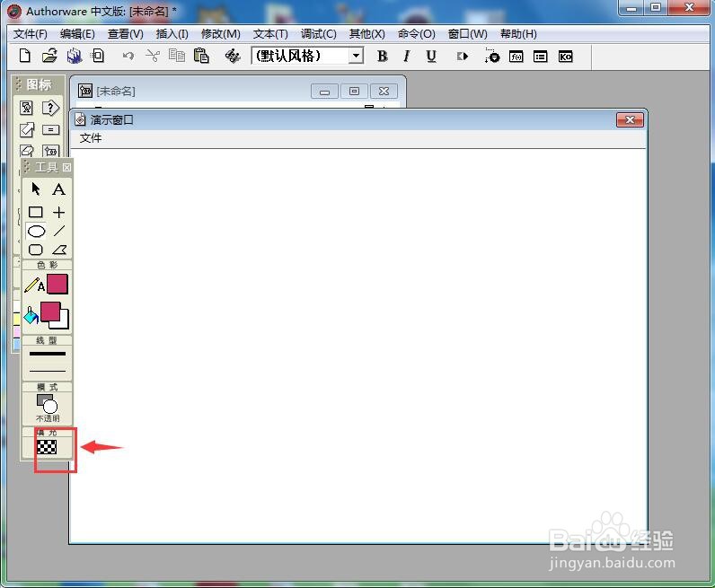Select the Diagonal Line tool
The image size is (715, 588).
tap(58, 231)
